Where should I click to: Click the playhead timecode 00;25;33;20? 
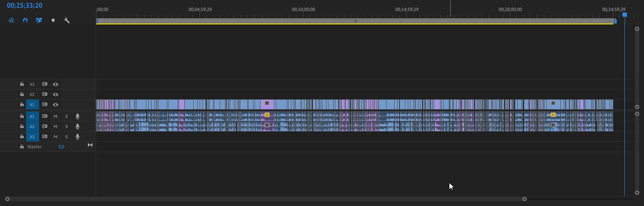click(x=24, y=6)
